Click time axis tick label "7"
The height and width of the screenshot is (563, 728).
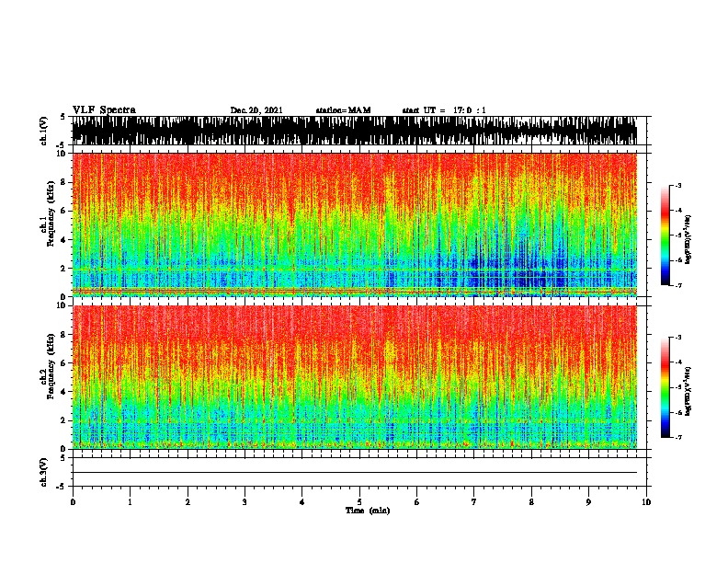pyautogui.click(x=474, y=502)
